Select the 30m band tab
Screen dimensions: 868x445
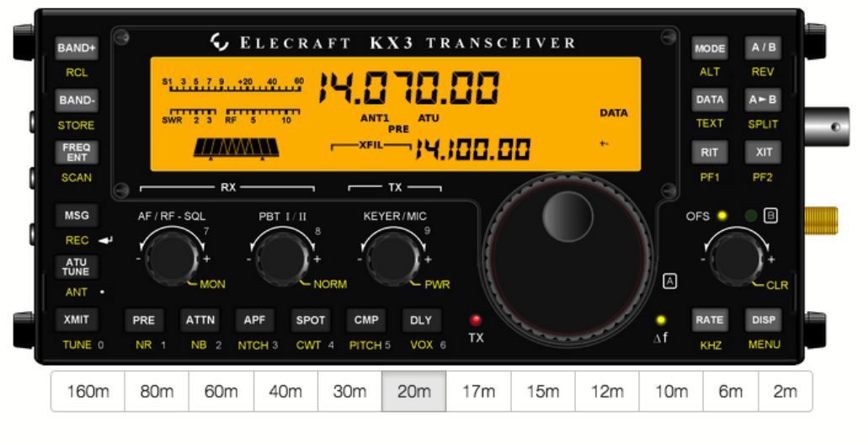pos(350,391)
